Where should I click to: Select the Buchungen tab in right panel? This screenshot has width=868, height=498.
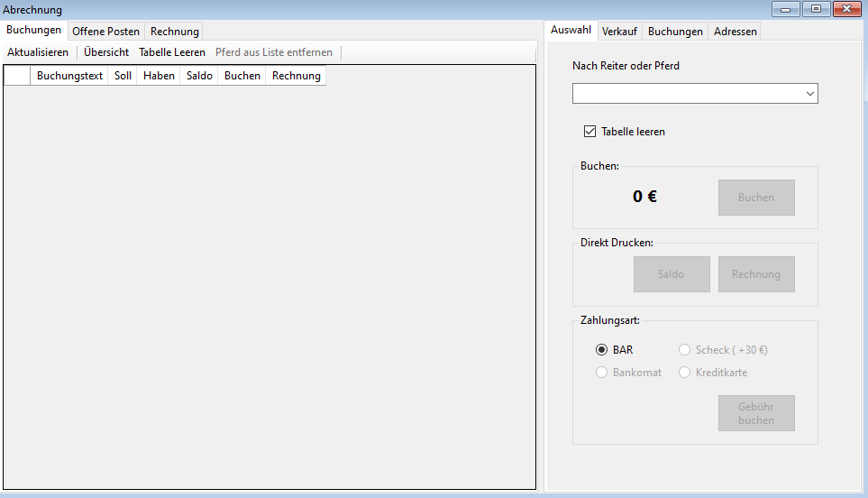(675, 32)
